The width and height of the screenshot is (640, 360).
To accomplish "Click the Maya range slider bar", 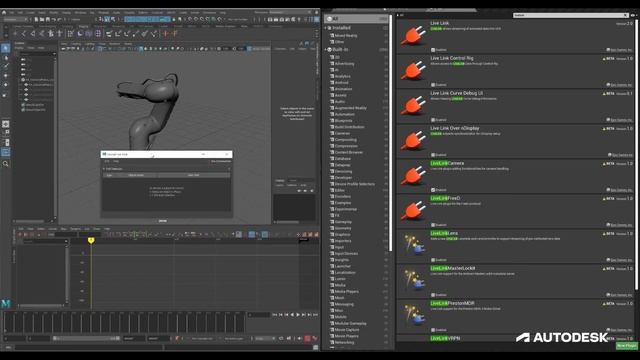I will (87, 338).
